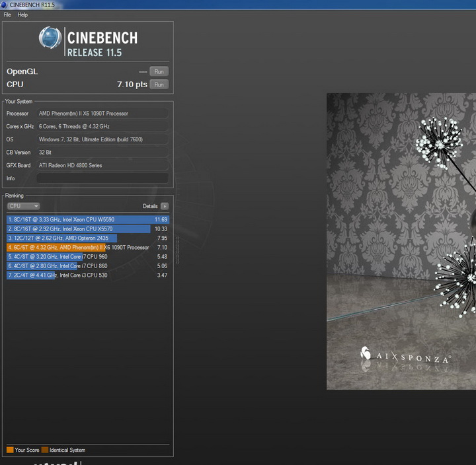Click the 7.95 score value
This screenshot has height=465, width=476.
point(162,238)
